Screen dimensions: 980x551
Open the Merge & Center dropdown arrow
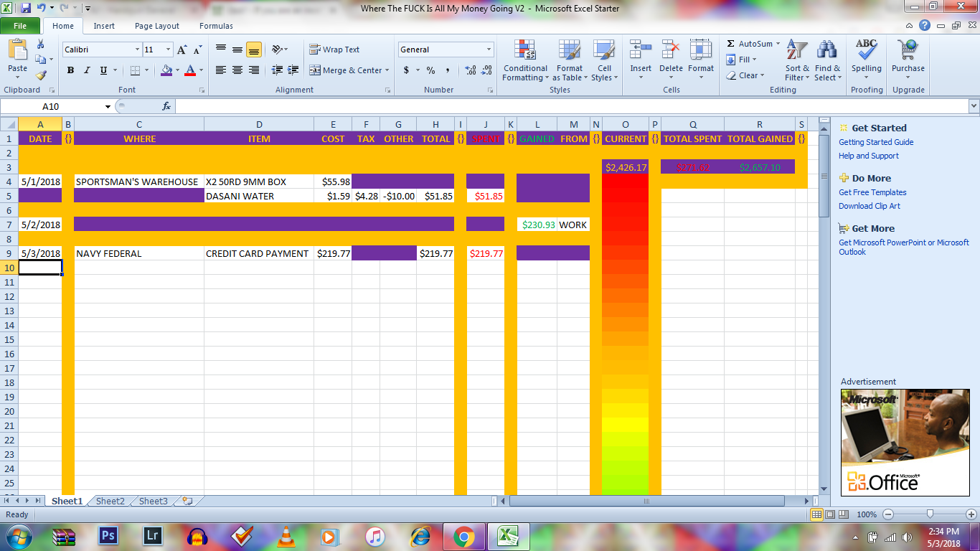387,70
